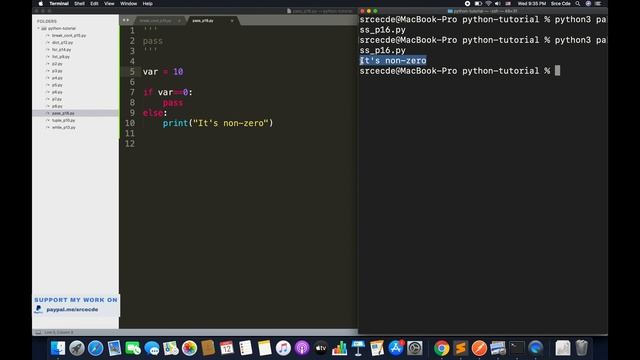Open FaceTime green icon in dock

(133, 348)
